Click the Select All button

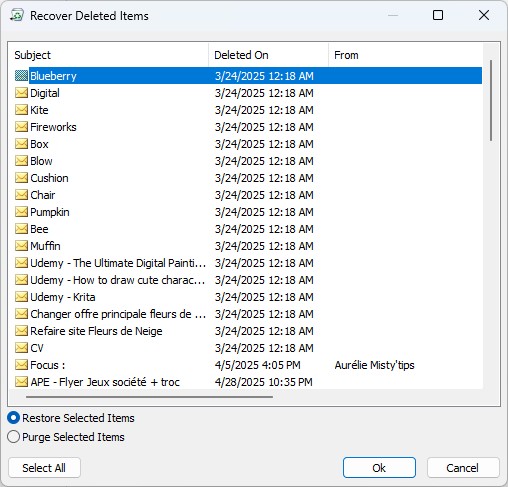pyautogui.click(x=44, y=468)
